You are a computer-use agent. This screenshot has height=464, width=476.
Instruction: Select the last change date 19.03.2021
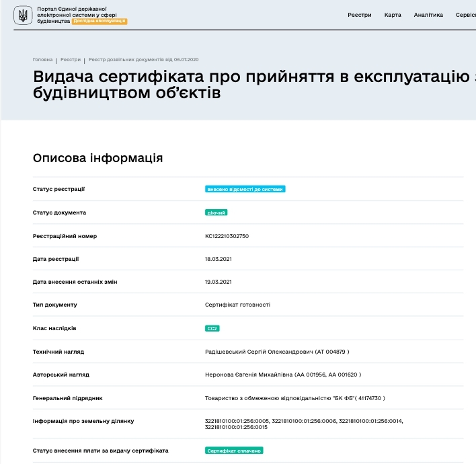pos(219,282)
